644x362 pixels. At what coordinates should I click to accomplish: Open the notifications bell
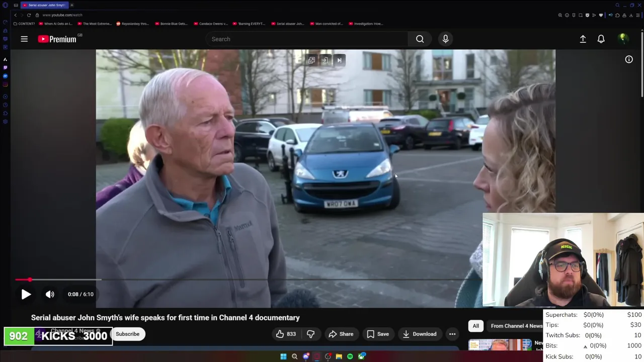(x=601, y=39)
